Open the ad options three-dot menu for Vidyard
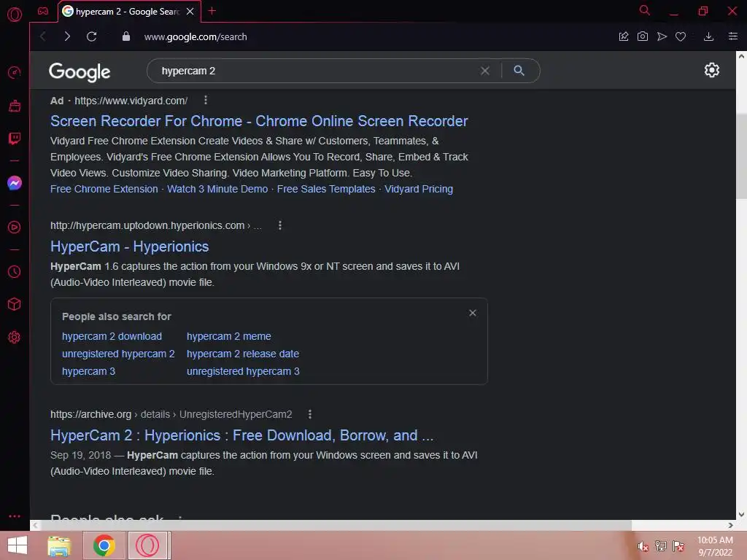747x560 pixels. pyautogui.click(x=205, y=100)
